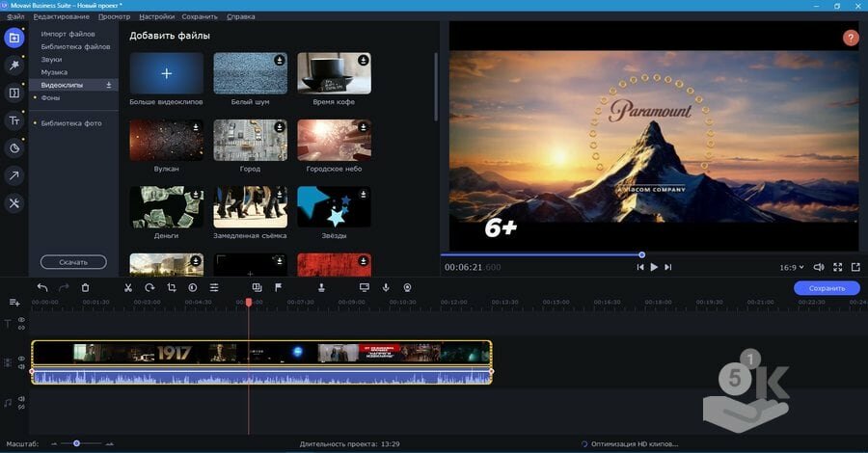Open the Справка menu
The image size is (868, 453).
(x=241, y=16)
